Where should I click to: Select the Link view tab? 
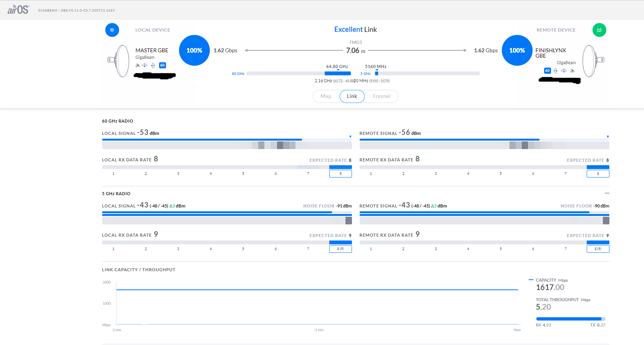352,96
